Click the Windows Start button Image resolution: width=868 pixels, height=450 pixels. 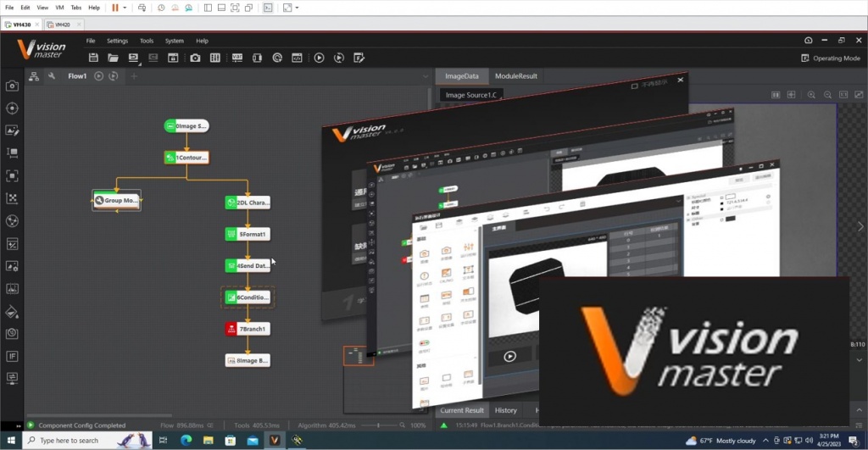pyautogui.click(x=10, y=440)
